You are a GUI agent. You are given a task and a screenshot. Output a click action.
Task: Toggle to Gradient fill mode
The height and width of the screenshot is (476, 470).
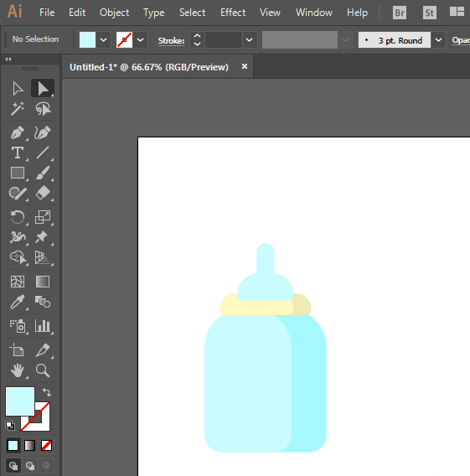coord(29,445)
